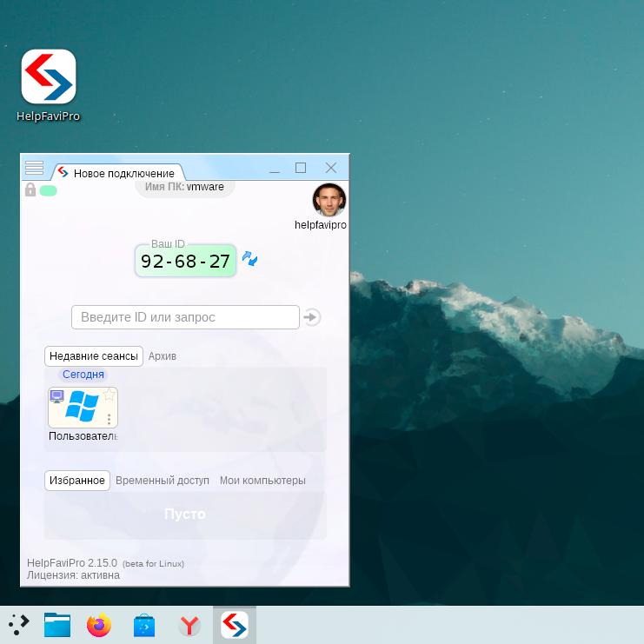Click the helpfavipro username label
The image size is (644, 644).
321,224
